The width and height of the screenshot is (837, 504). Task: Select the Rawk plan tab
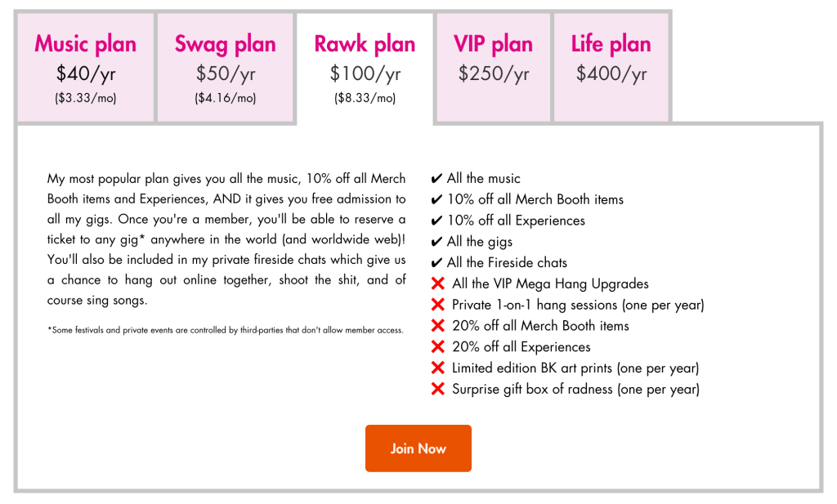(365, 67)
